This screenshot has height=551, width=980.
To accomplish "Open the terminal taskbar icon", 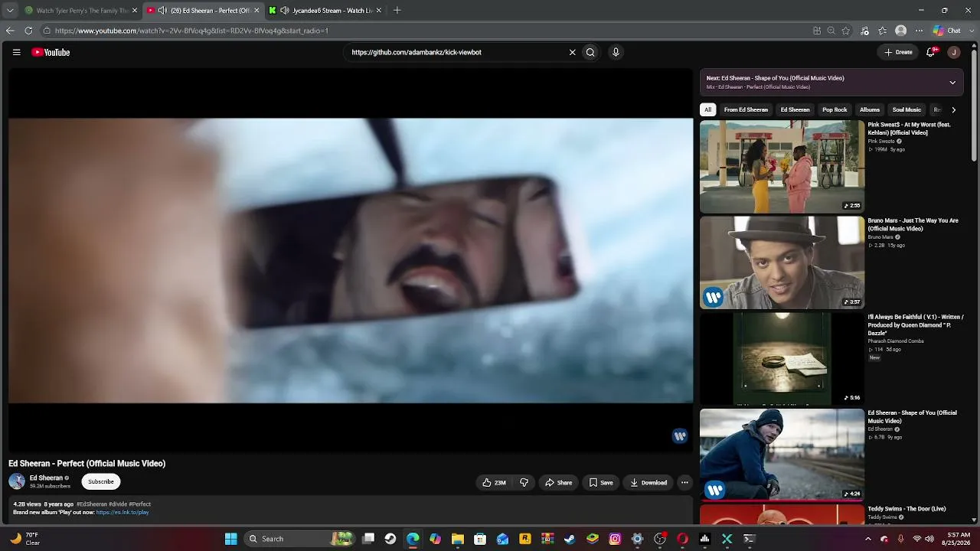I will [x=750, y=539].
